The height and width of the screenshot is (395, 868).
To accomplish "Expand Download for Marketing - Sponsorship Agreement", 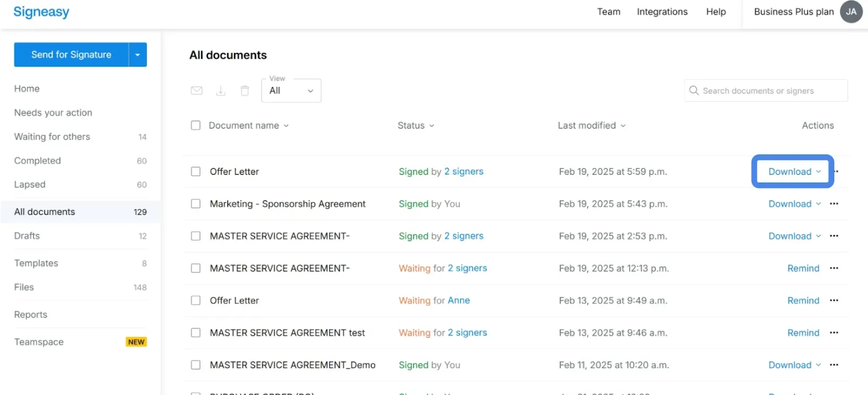I will (794, 204).
